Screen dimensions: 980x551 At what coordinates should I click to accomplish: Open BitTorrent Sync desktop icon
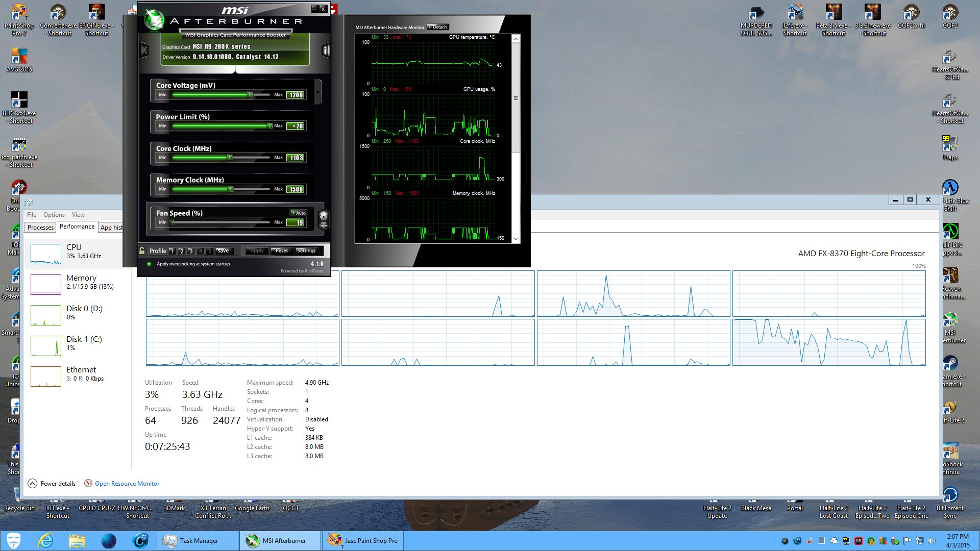(950, 504)
